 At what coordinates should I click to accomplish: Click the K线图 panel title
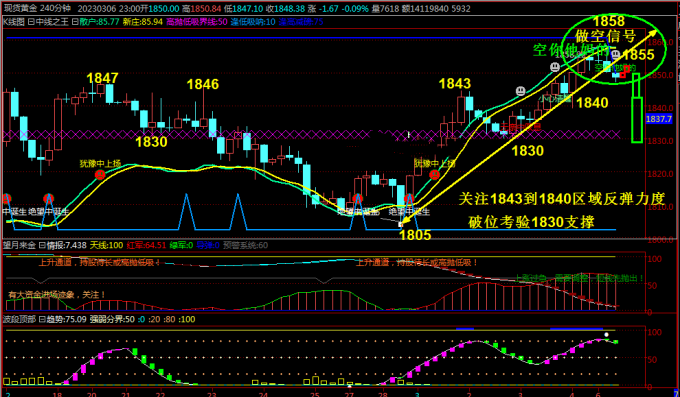point(14,22)
